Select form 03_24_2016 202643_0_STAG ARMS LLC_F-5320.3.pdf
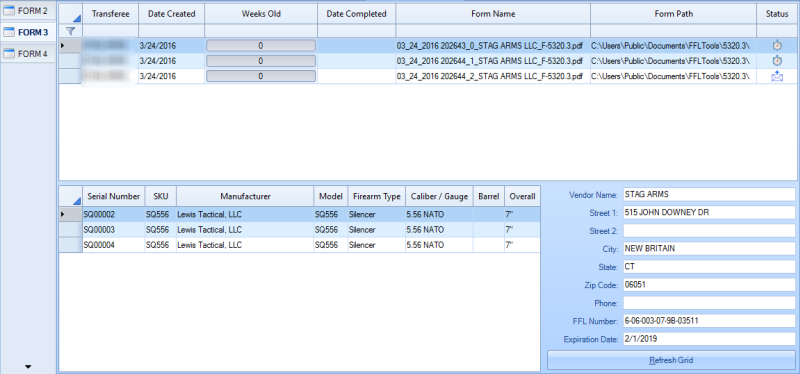Image resolution: width=800 pixels, height=374 pixels. click(493, 46)
